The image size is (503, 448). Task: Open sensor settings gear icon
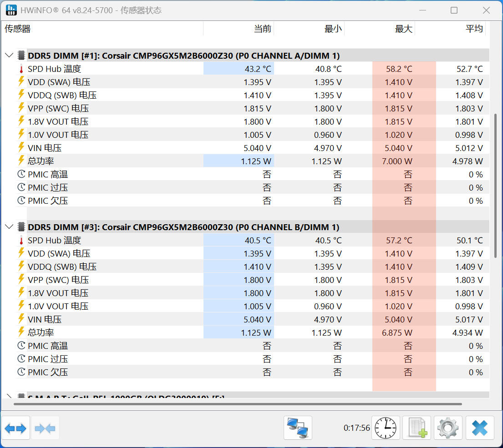[448, 428]
